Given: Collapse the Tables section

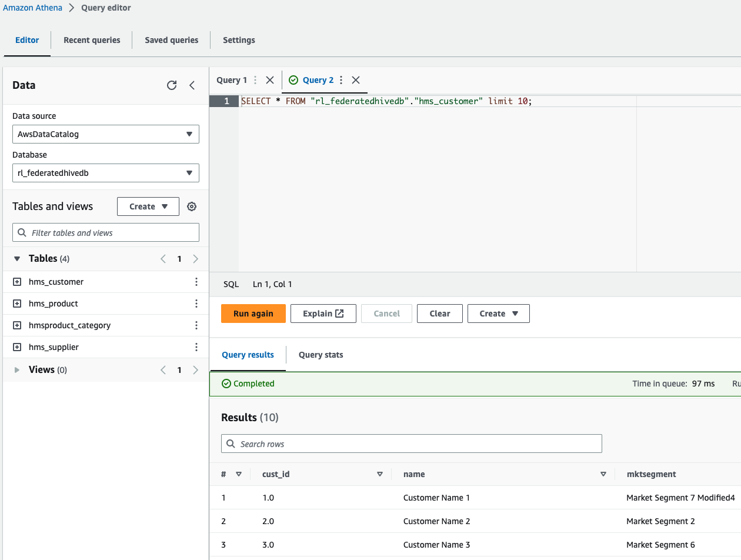Looking at the screenshot, I should pyautogui.click(x=17, y=259).
